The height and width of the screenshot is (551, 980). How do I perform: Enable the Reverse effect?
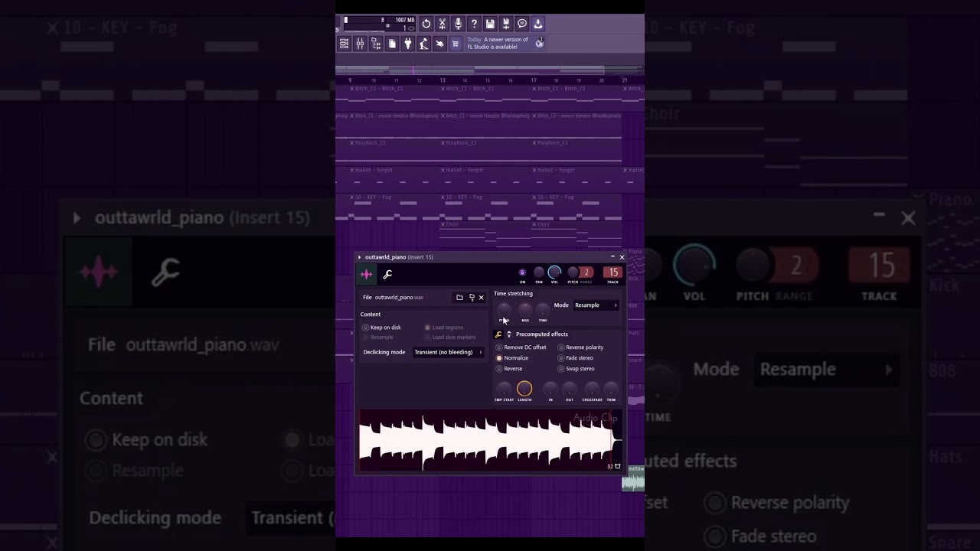click(x=509, y=369)
